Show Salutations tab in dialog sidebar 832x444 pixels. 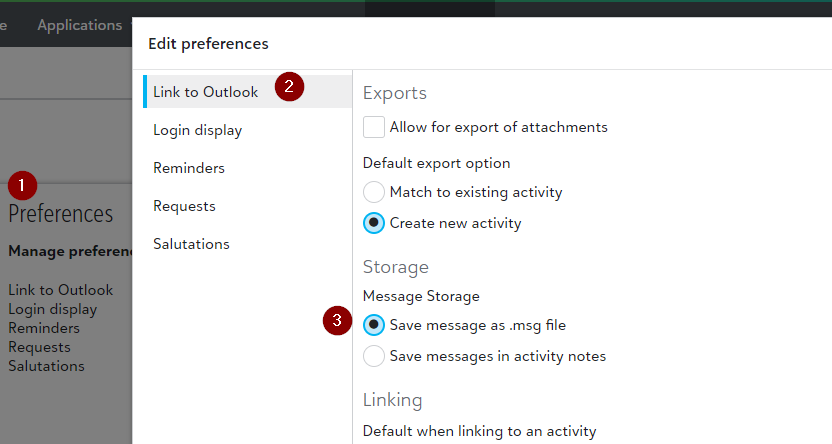tap(191, 244)
